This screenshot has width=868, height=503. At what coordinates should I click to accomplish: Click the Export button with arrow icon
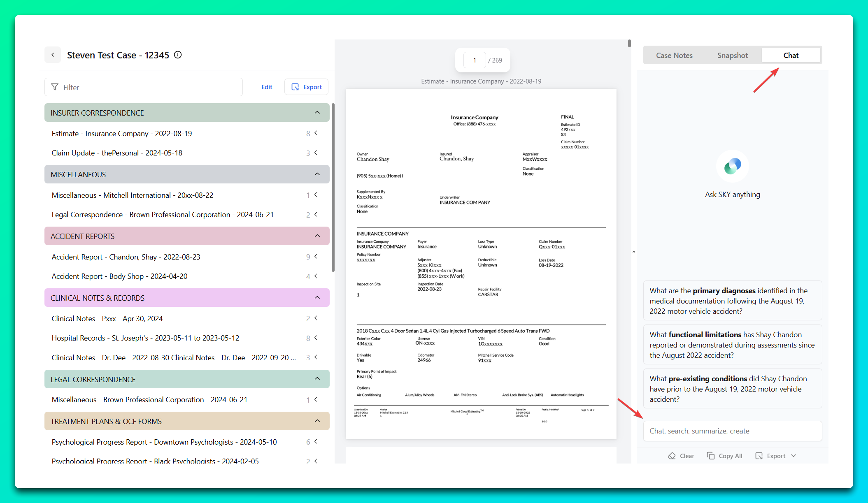click(x=306, y=87)
